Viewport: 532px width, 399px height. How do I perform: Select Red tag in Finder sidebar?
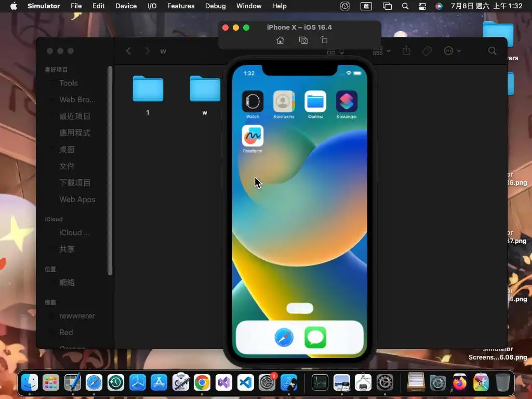tap(66, 332)
